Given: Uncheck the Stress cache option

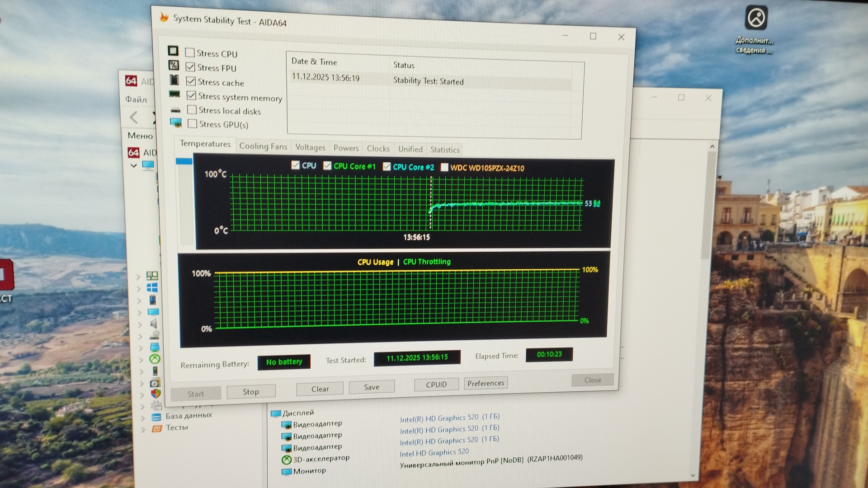Looking at the screenshot, I should pyautogui.click(x=191, y=82).
